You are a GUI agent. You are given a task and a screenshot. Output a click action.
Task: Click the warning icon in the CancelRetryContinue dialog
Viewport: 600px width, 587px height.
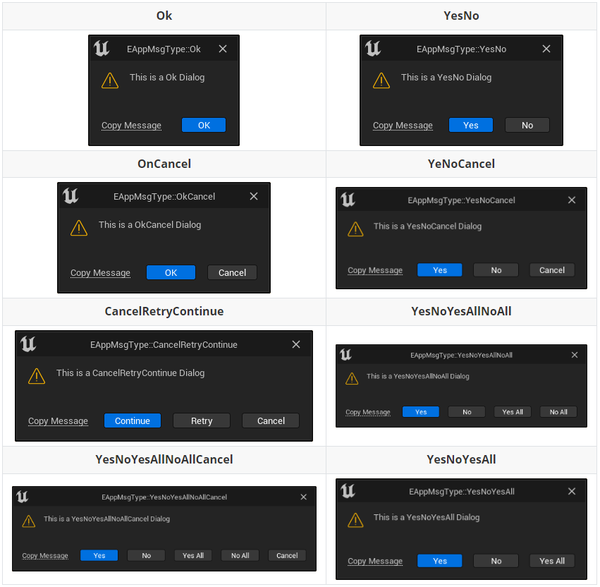tap(37, 376)
